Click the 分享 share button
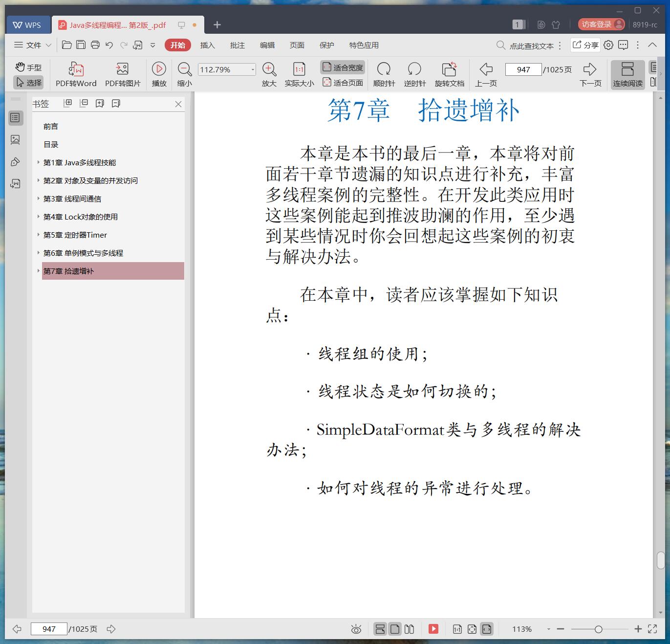Screen dimensions: 670x644 585,45
